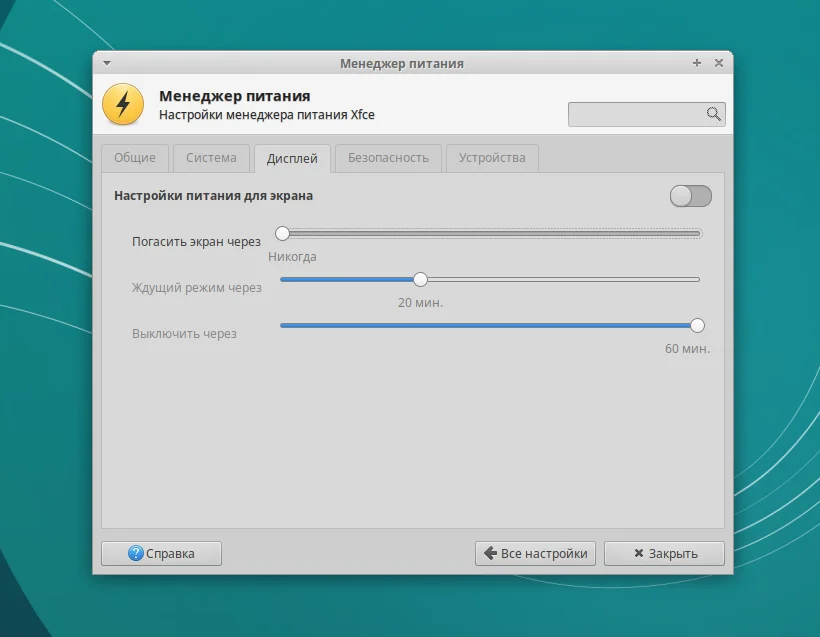Click the Менеджер питания window title text

402,63
